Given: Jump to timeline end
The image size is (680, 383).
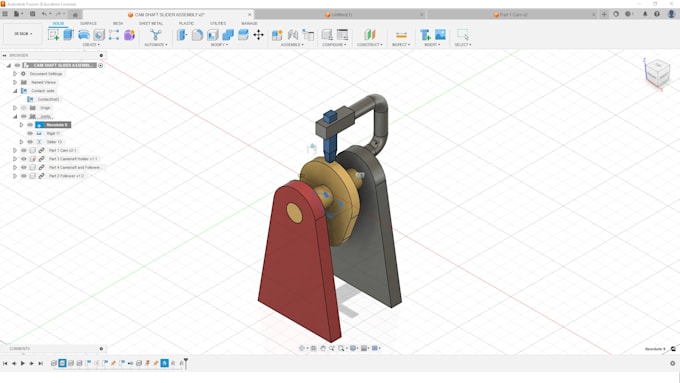Looking at the screenshot, I should [41, 363].
